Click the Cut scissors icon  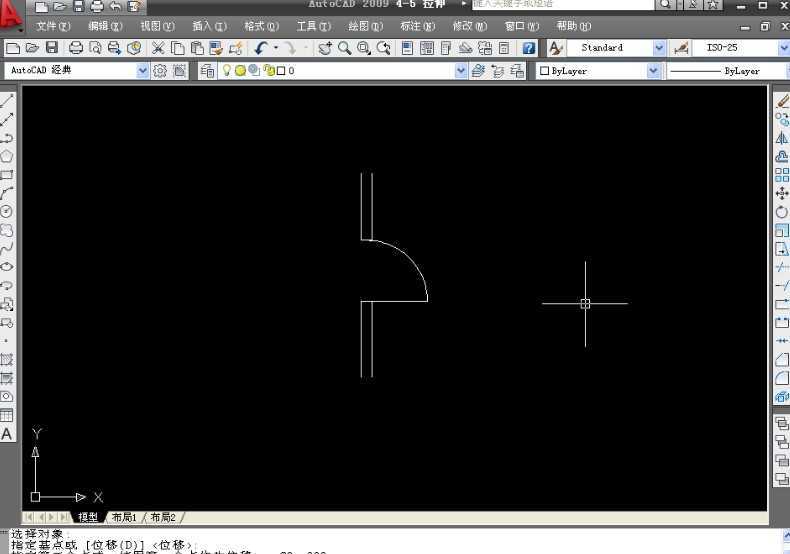[158, 48]
